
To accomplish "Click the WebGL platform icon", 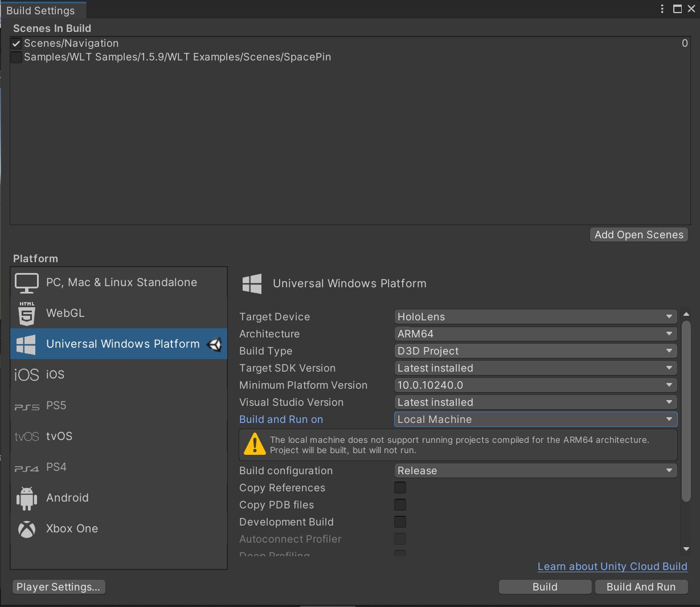I will coord(26,312).
